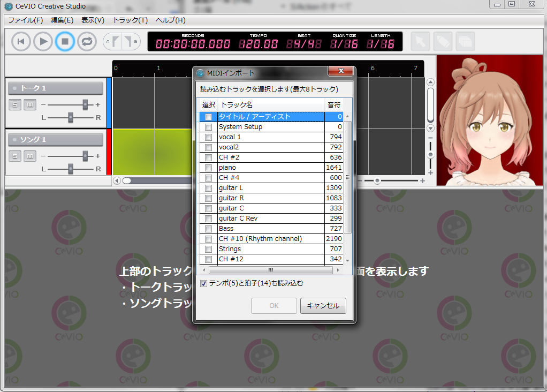This screenshot has height=392, width=547.
Task: Check the guitar R track checkbox
Action: (208, 198)
